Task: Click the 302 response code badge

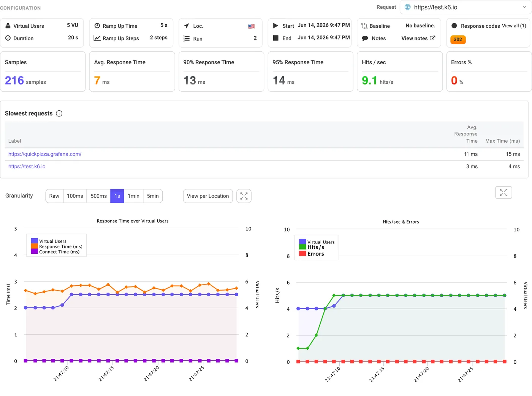Action: (458, 40)
